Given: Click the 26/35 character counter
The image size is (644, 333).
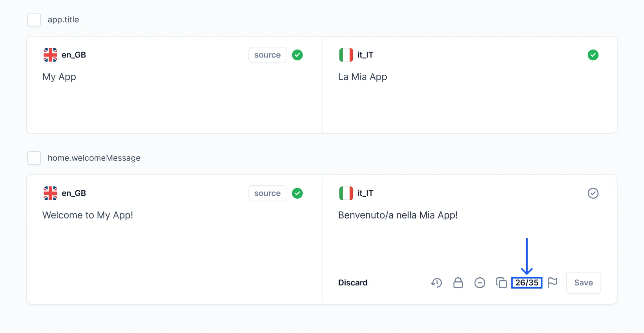Looking at the screenshot, I should [x=526, y=283].
